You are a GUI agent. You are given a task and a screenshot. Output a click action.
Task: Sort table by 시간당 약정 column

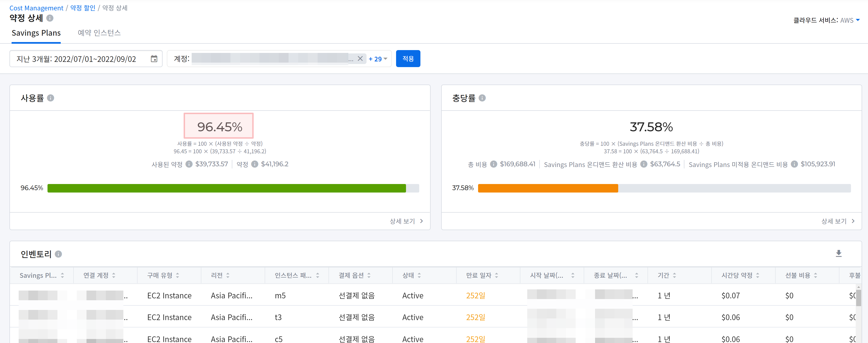pyautogui.click(x=757, y=275)
